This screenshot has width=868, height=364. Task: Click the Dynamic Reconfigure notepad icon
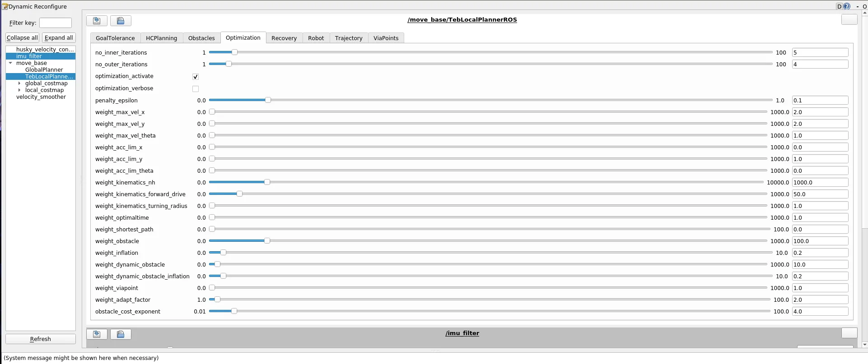pos(5,6)
